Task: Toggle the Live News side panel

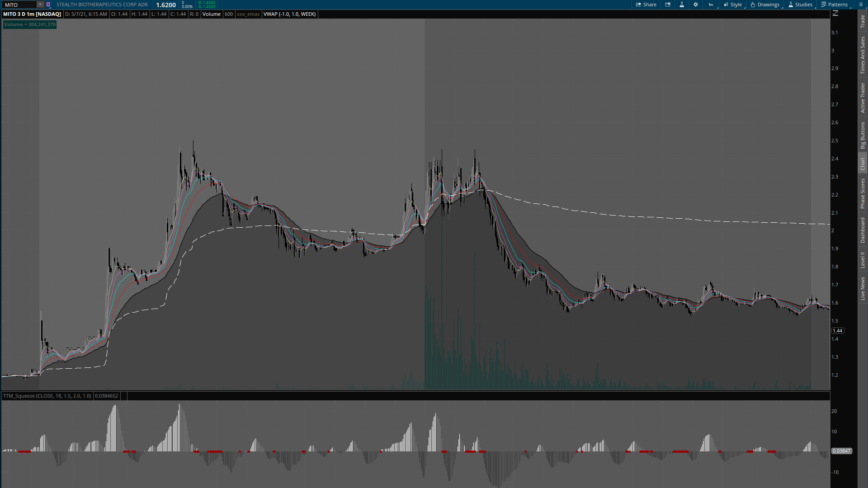Action: [x=863, y=289]
